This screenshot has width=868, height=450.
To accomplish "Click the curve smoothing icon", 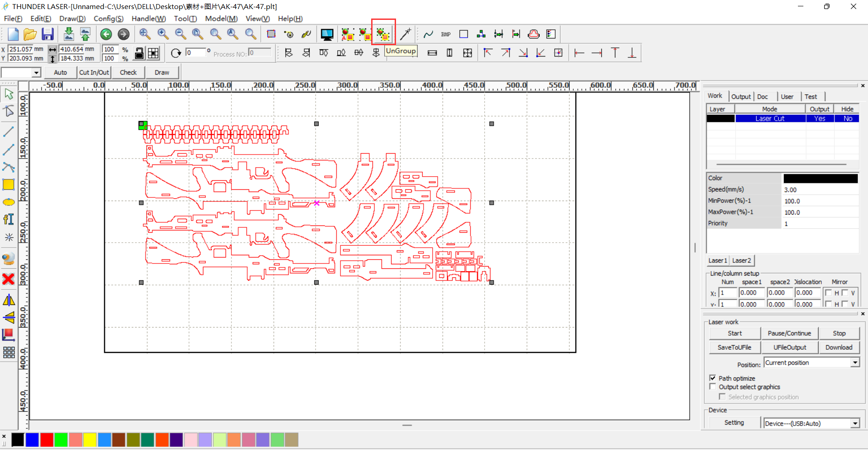I will (428, 34).
